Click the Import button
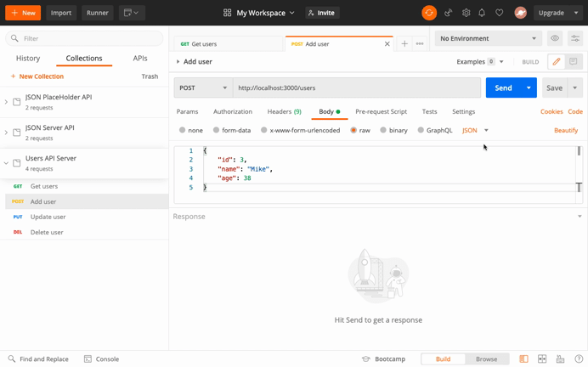 pos(61,13)
